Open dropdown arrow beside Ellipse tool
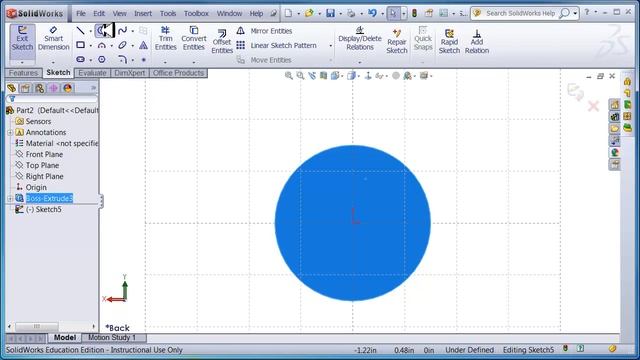Screen dimensions: 640x360 [x=132, y=46]
